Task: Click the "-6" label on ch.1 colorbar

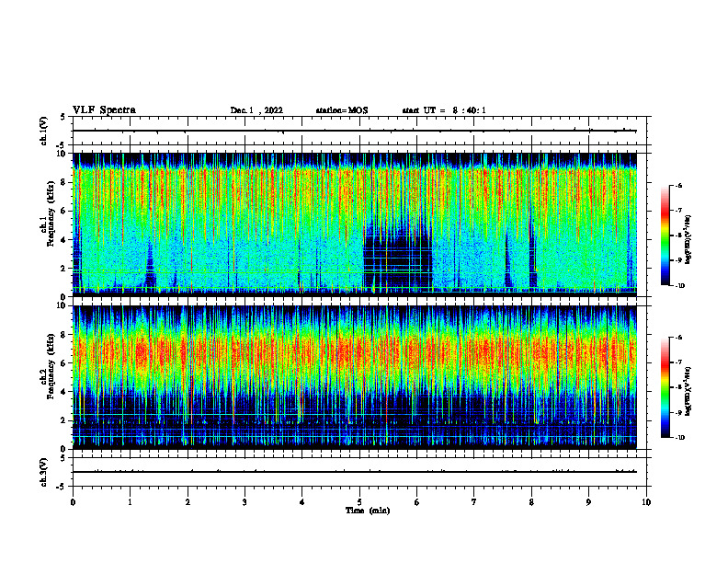Action: [x=678, y=185]
